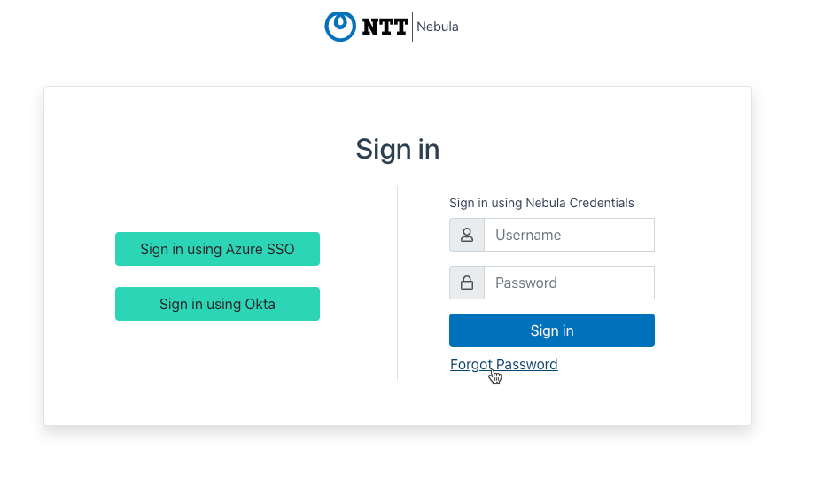Click the large Sign in heading
The height and width of the screenshot is (504, 832).
[x=398, y=149]
